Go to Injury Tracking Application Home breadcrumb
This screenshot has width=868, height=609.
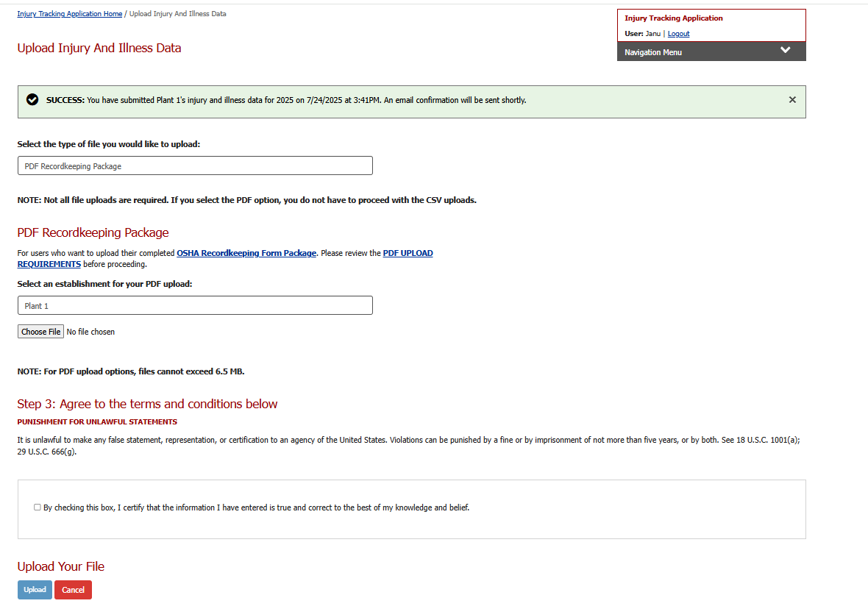pos(70,14)
